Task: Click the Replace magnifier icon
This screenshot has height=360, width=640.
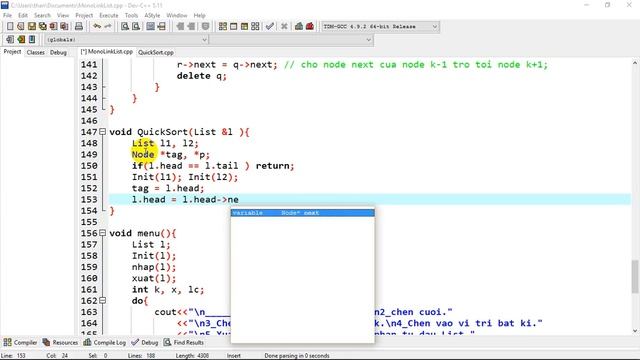Action: (x=136, y=27)
